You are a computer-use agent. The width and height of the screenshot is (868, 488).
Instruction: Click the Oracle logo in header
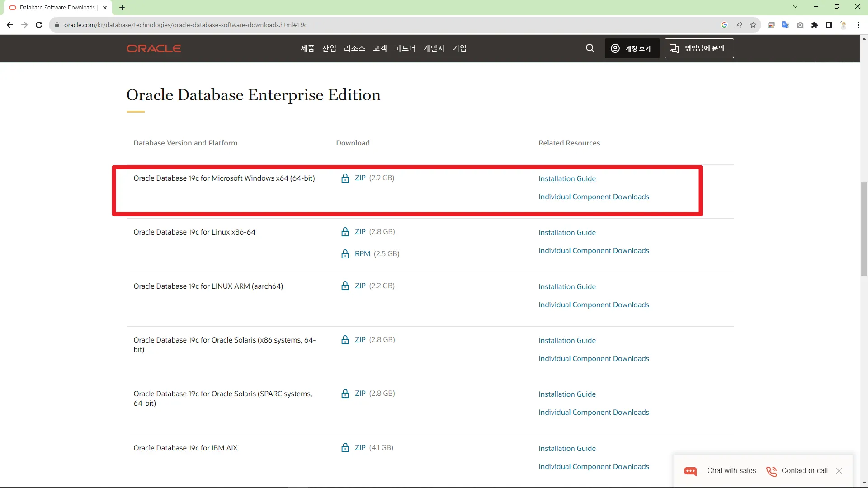[x=153, y=48]
